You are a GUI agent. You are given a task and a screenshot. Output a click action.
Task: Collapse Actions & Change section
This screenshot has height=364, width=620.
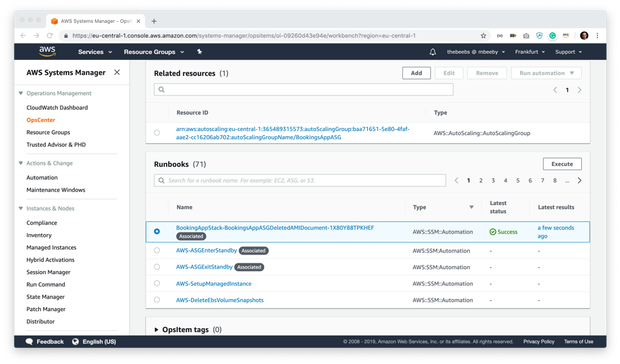pyautogui.click(x=21, y=163)
